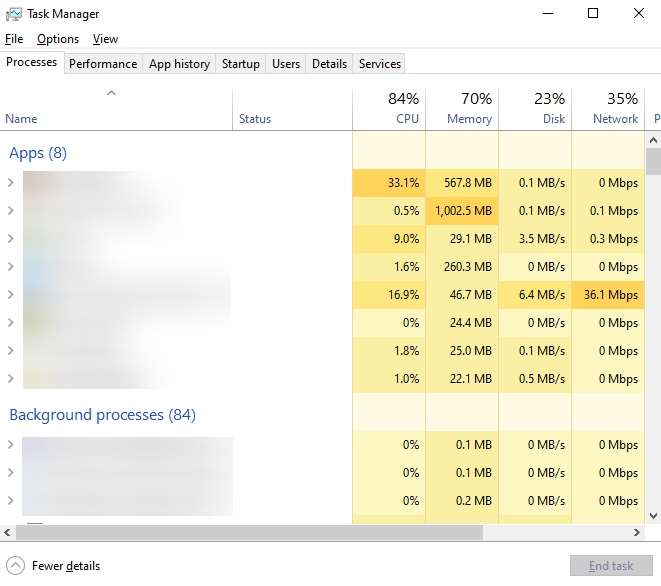661x586 pixels.
Task: Expand the app row using 1,002.5 MB memory
Action: 10,211
